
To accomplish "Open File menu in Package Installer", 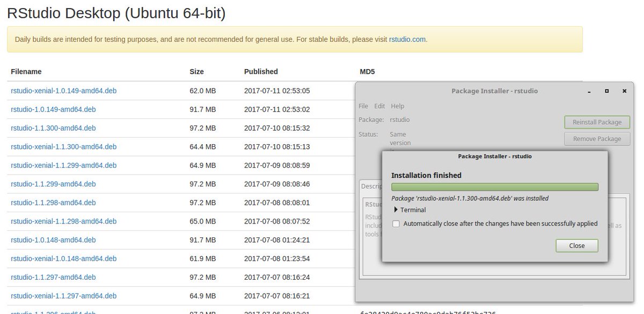I will pyautogui.click(x=363, y=106).
